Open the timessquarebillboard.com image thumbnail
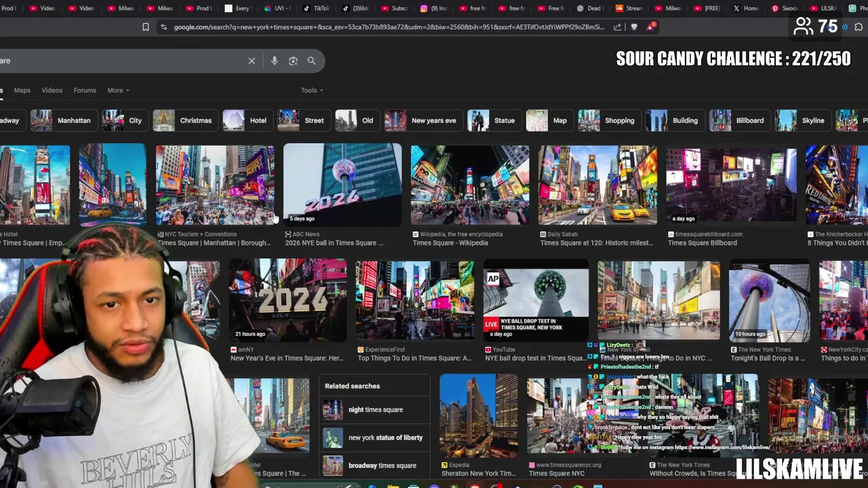 pos(731,184)
